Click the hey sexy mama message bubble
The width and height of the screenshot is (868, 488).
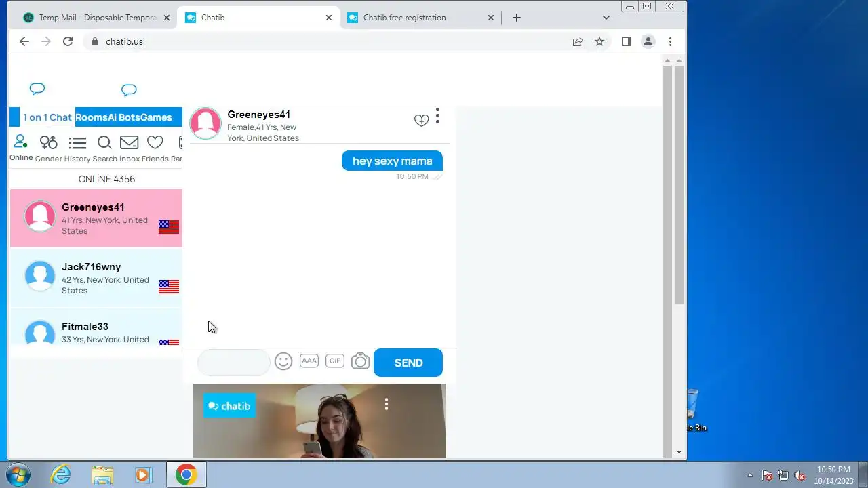tap(392, 161)
